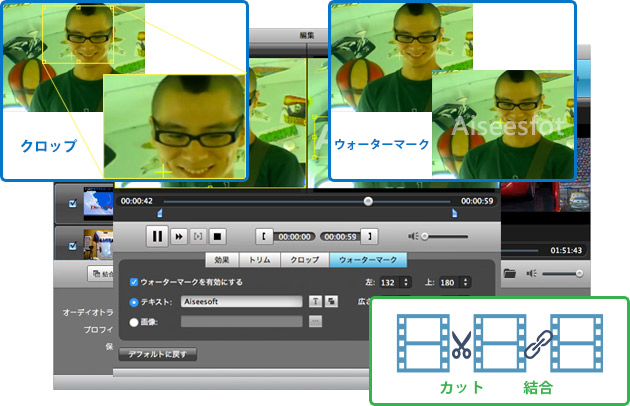The width and height of the screenshot is (630, 406).
Task: Open text font settings T icon
Action: click(x=314, y=301)
